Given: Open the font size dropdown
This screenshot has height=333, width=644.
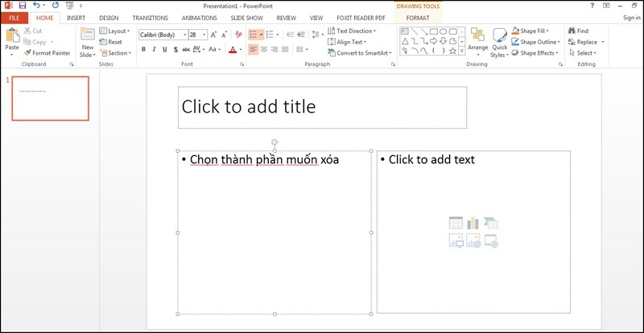Looking at the screenshot, I should coord(204,35).
